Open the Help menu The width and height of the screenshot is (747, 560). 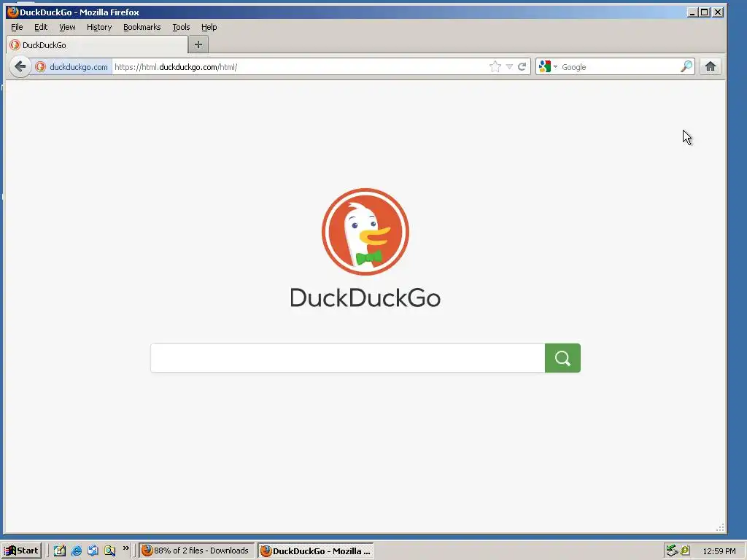pyautogui.click(x=209, y=27)
